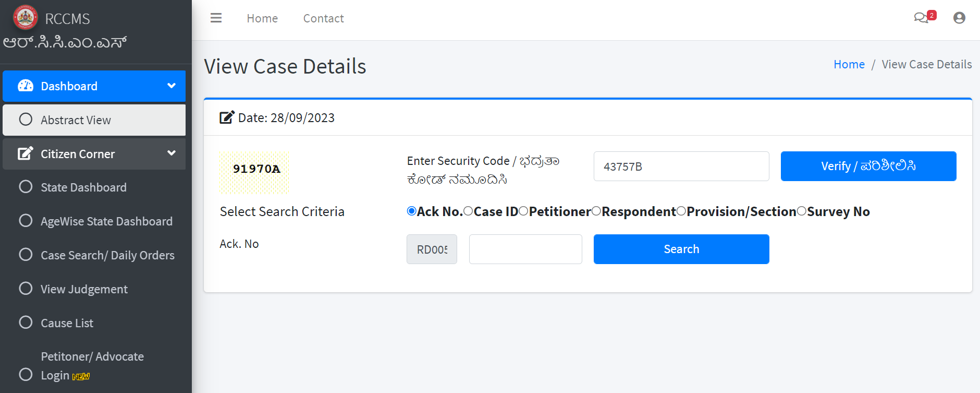This screenshot has height=393, width=980.
Task: Open Home in the top navigation
Action: [262, 18]
